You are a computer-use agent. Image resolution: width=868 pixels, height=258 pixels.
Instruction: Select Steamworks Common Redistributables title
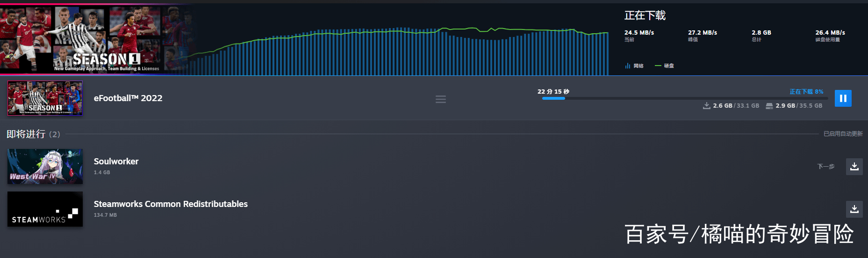[171, 204]
